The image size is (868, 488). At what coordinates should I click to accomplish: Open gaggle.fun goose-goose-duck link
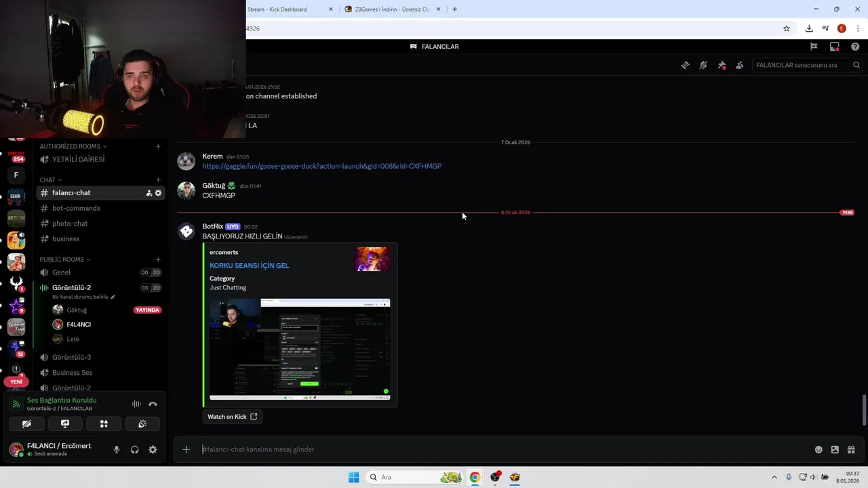click(x=321, y=166)
